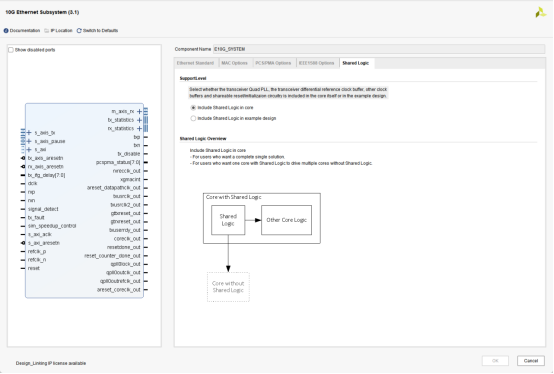Select the xgmacint output port
The height and width of the screenshot is (374, 554).
[x=130, y=179]
